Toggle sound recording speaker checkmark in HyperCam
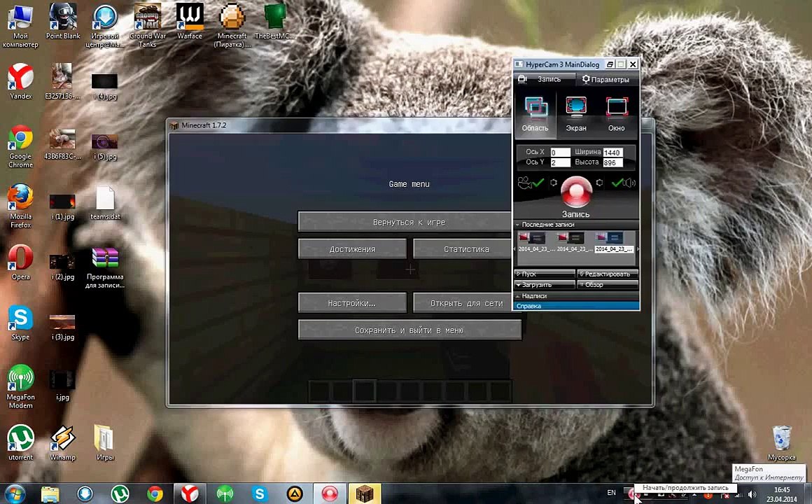Image resolution: width=812 pixels, height=504 pixels. pos(623,183)
